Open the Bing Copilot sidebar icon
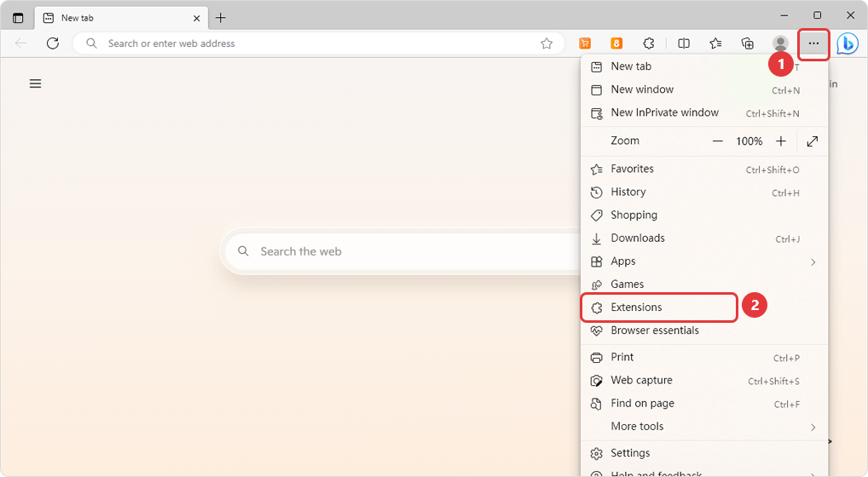 (847, 43)
